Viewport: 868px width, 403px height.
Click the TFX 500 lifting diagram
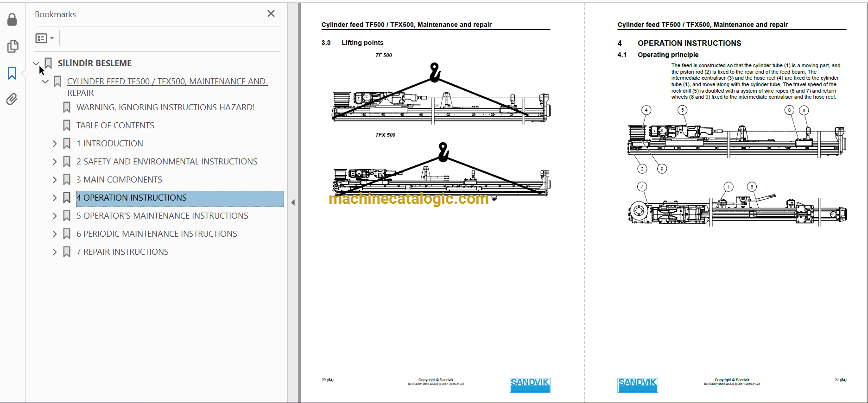pos(441,170)
